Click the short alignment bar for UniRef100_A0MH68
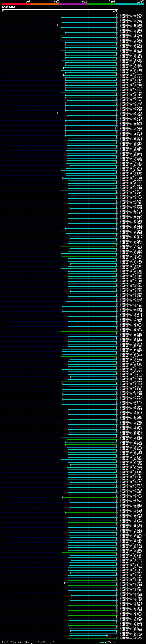 pyautogui.click(x=89, y=636)
